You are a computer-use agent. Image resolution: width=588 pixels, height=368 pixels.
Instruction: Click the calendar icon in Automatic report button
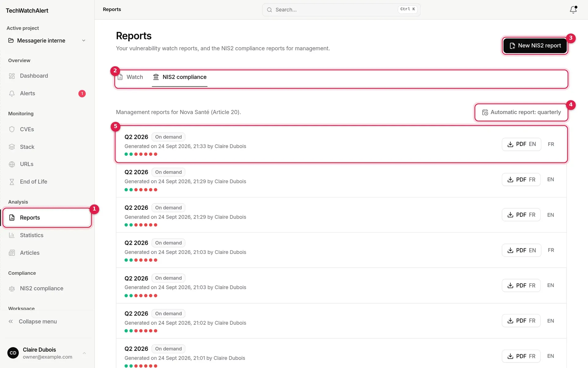point(485,113)
